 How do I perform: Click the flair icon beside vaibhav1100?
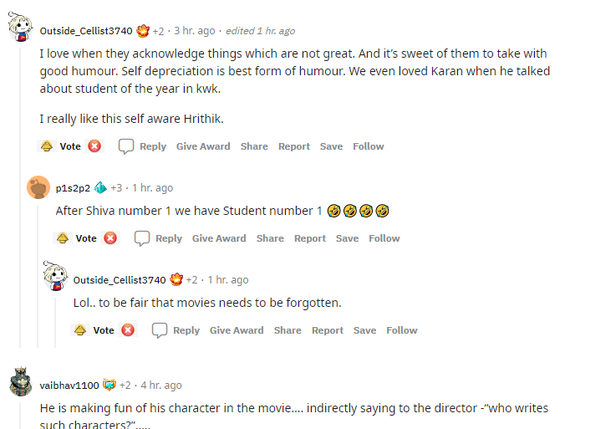[x=109, y=385]
